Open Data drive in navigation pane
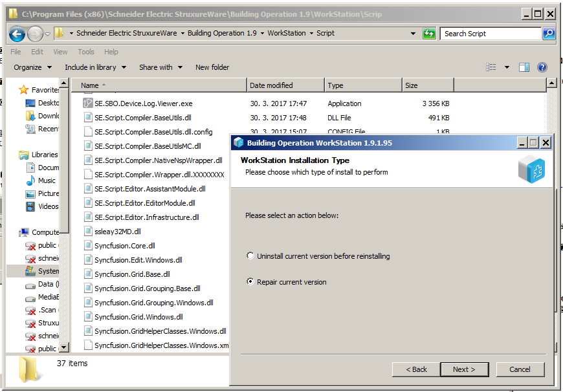This screenshot has width=563, height=392. click(x=42, y=284)
